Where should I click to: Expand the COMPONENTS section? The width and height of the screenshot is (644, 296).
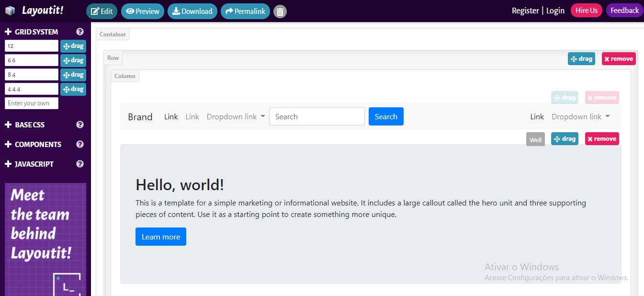[x=38, y=144]
